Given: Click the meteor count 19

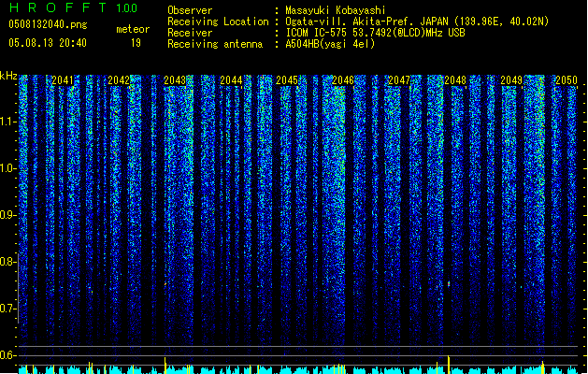Looking at the screenshot, I should pos(136,43).
